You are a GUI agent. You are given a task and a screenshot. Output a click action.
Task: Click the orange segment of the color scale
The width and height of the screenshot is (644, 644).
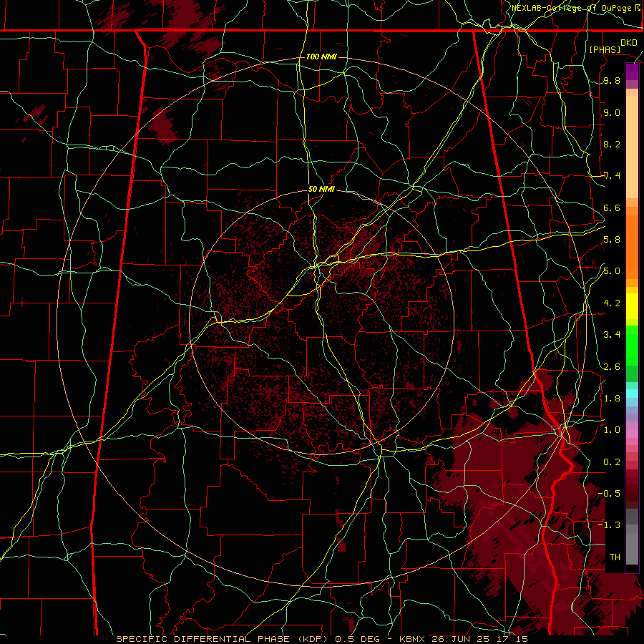632,247
